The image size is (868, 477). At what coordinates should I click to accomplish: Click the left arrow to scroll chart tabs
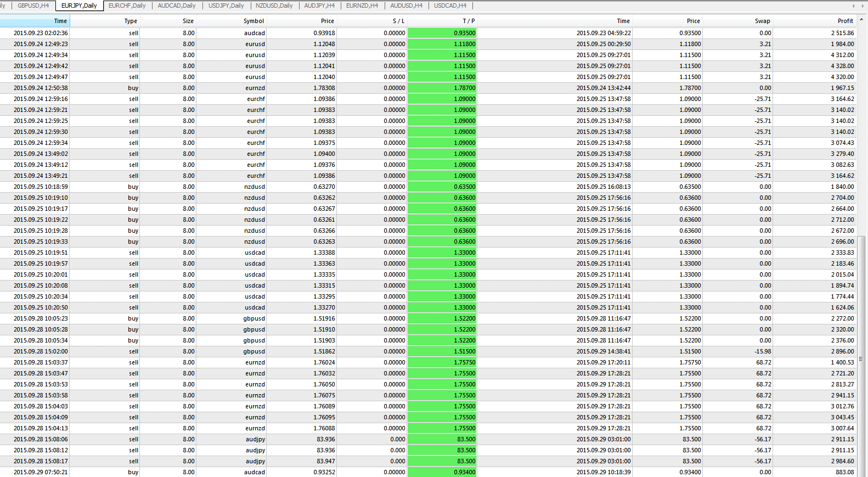tap(853, 5)
